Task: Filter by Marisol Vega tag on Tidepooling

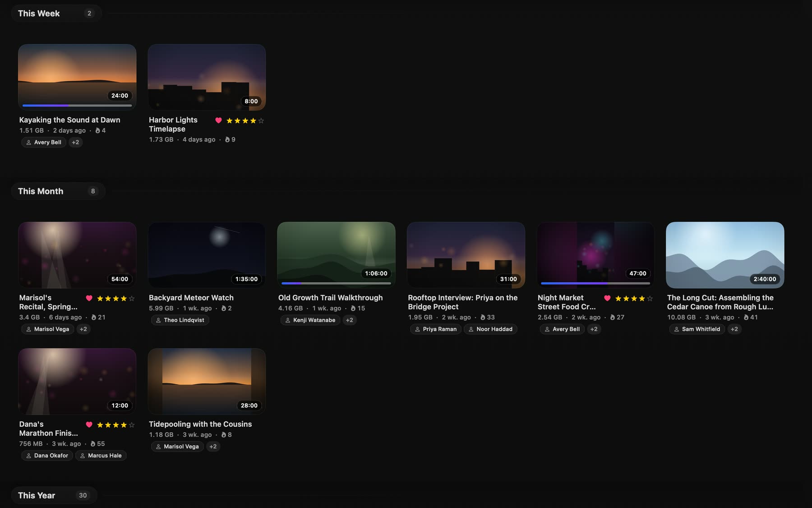Action: point(177,446)
